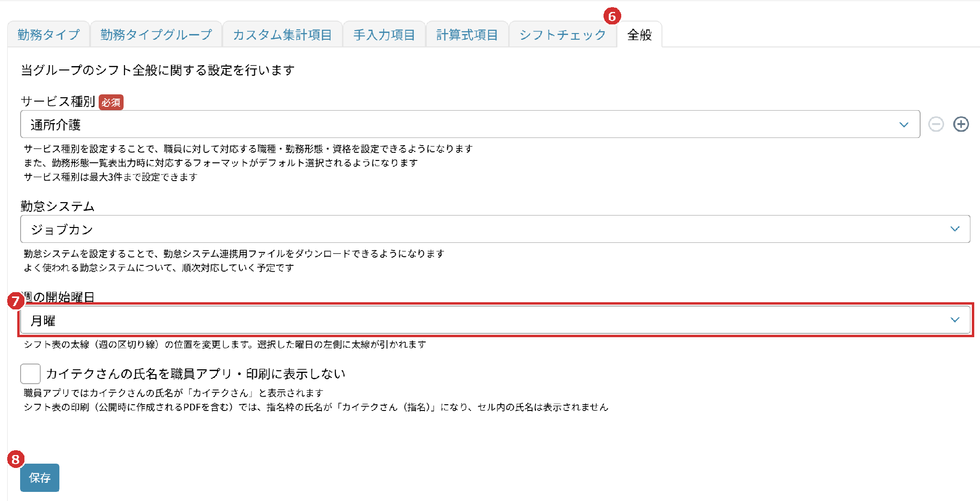Image resolution: width=980 pixels, height=501 pixels.
Task: Click the 保存 button
Action: (x=40, y=478)
